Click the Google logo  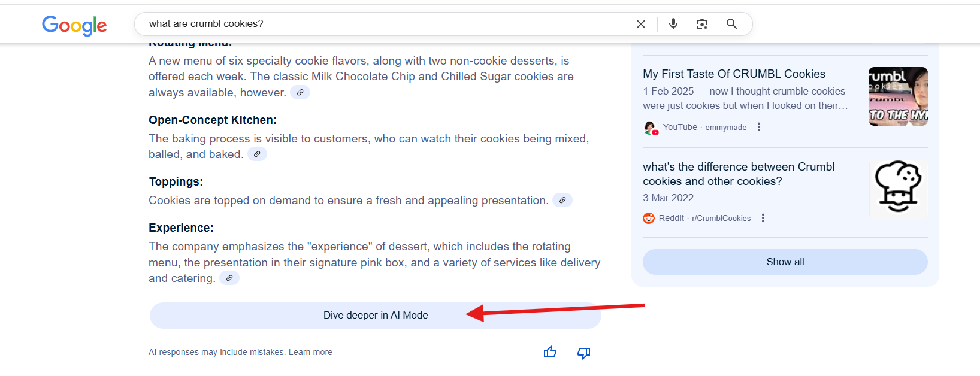(74, 25)
